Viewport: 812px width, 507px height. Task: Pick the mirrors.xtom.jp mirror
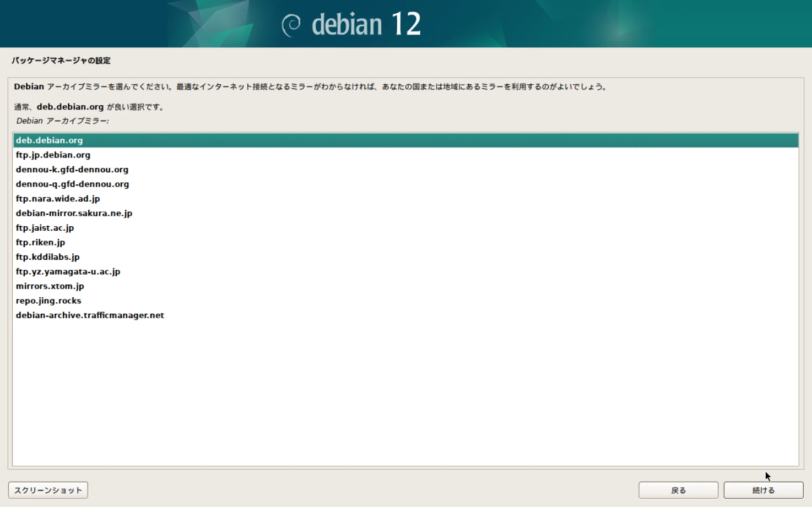tap(405, 286)
